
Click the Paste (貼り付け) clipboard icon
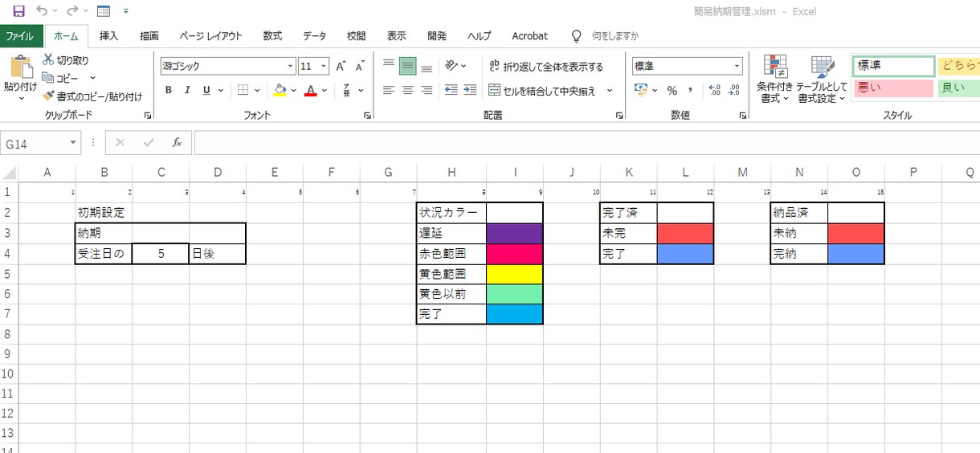[x=20, y=66]
